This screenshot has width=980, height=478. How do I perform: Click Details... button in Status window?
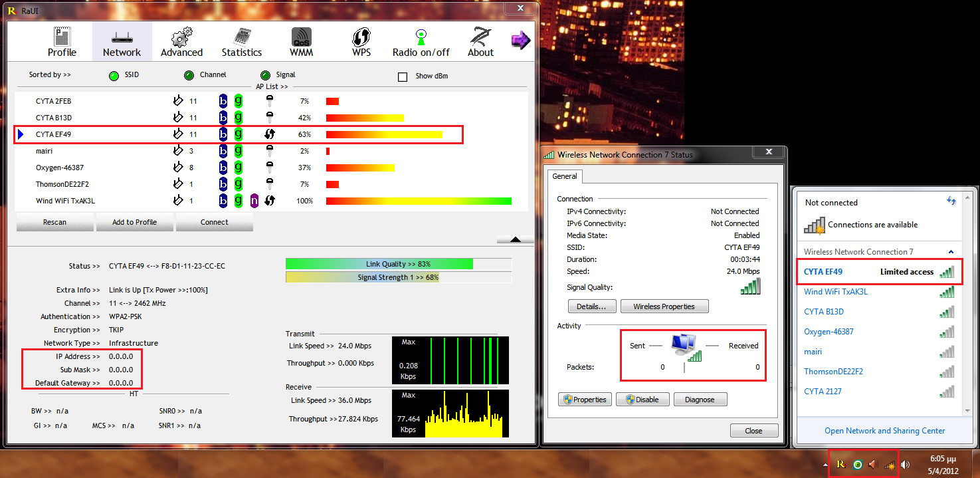[x=591, y=306]
